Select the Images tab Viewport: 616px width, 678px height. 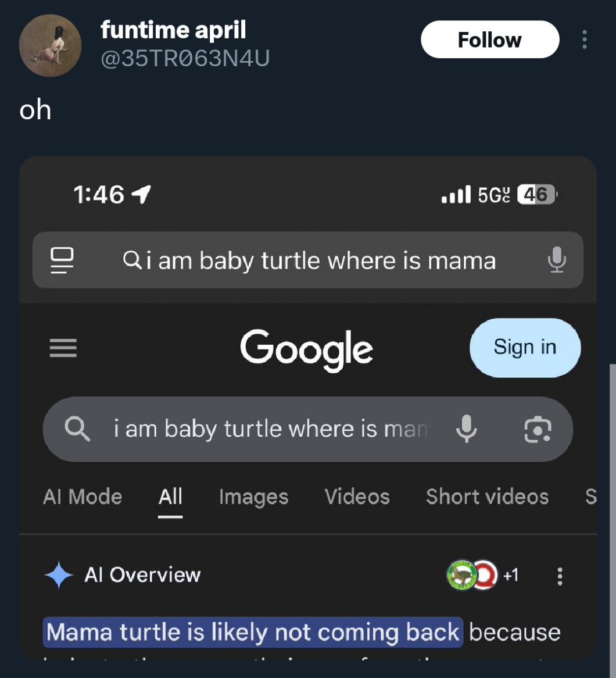(x=253, y=497)
